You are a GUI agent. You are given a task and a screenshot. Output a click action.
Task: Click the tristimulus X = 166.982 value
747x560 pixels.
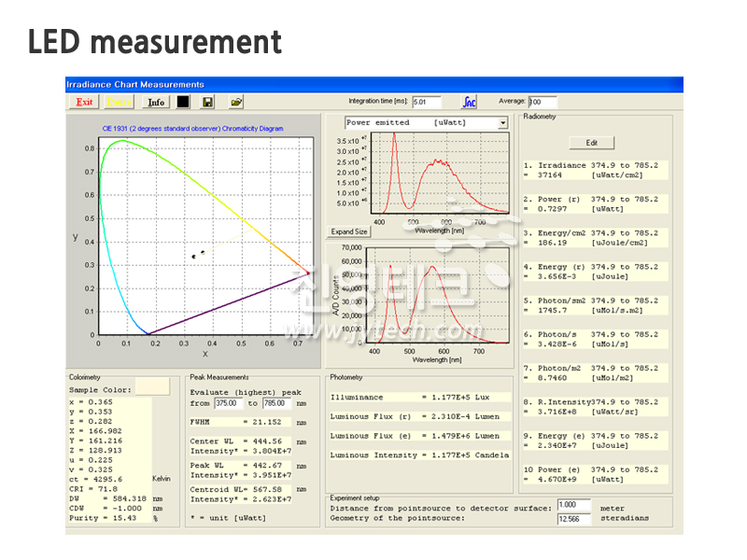click(x=96, y=431)
